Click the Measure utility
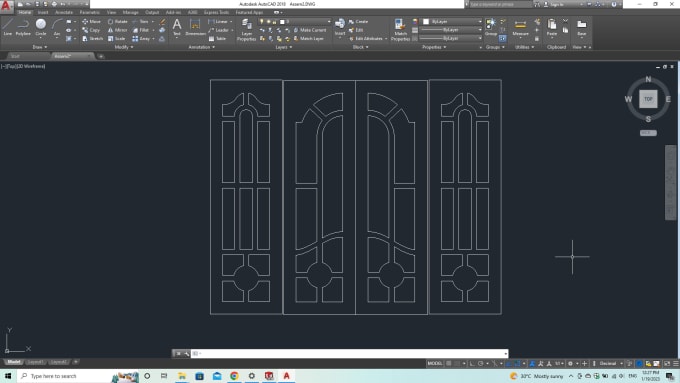 pos(520,27)
